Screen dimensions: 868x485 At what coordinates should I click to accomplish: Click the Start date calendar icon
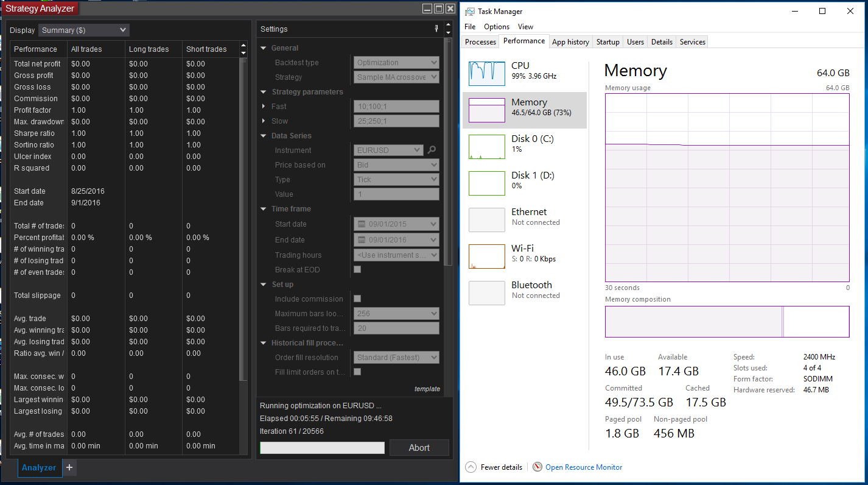point(362,224)
